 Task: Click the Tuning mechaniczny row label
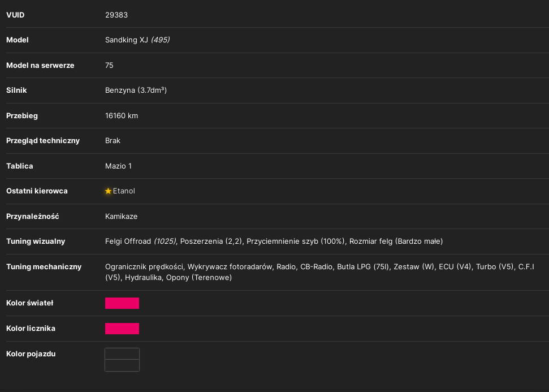[x=44, y=267]
